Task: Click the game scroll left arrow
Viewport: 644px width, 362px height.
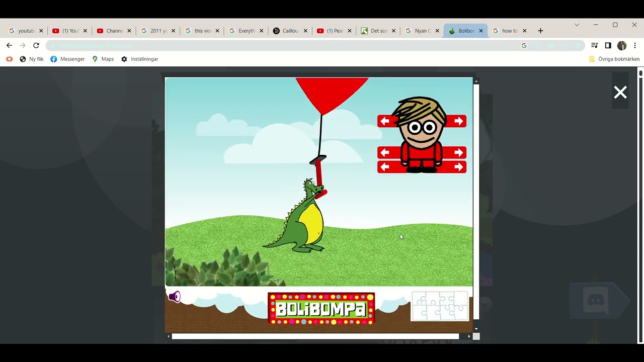Action: (x=169, y=336)
